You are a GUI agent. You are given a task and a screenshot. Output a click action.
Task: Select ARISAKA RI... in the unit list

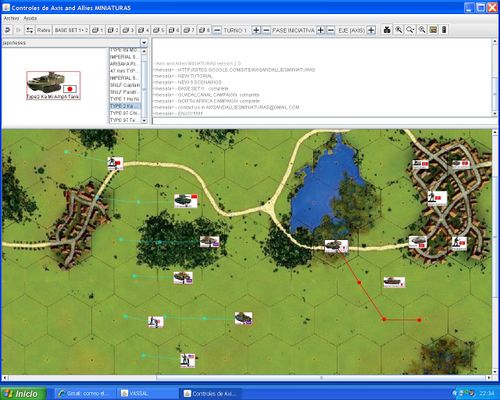125,64
